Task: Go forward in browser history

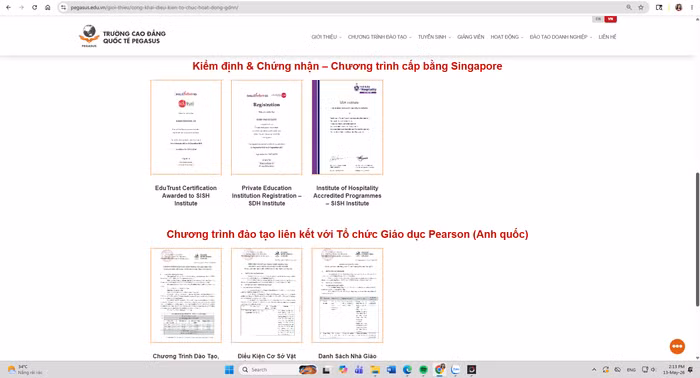Action: pyautogui.click(x=21, y=7)
